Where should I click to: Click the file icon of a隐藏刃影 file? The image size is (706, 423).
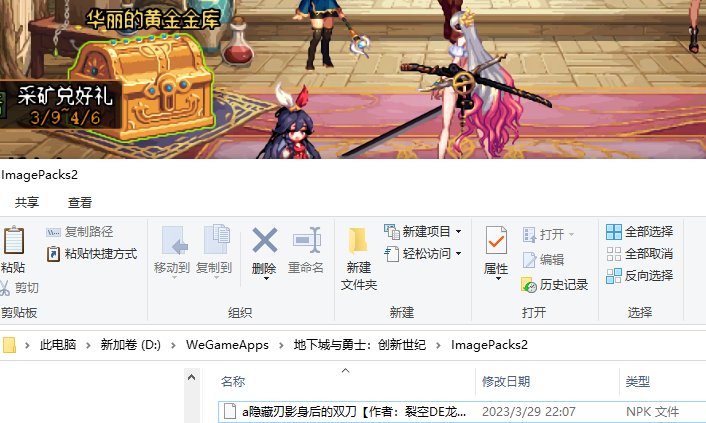point(230,411)
